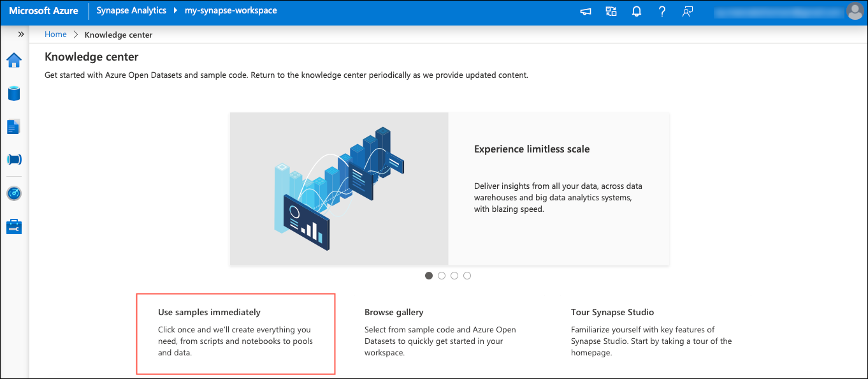Click the carousel chart illustration

coord(339,188)
